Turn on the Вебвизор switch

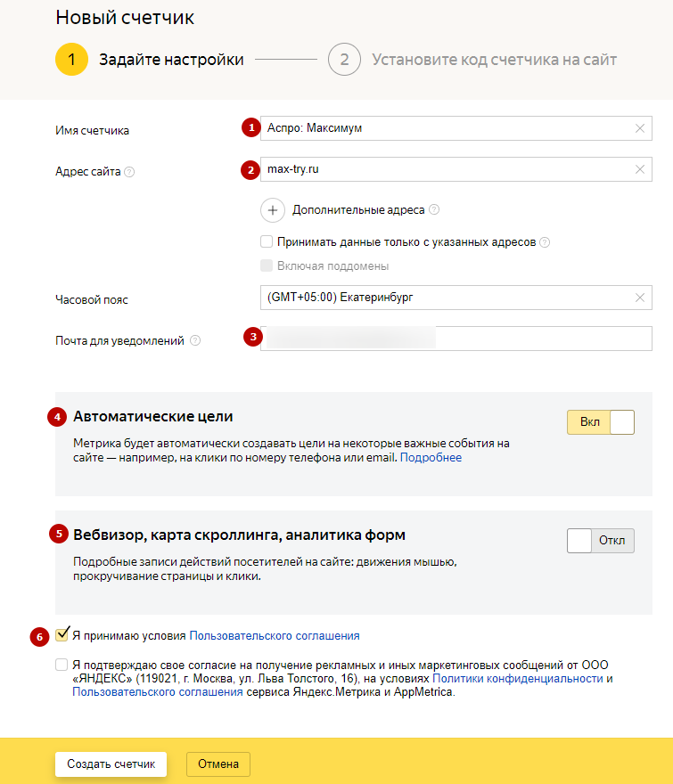(601, 541)
